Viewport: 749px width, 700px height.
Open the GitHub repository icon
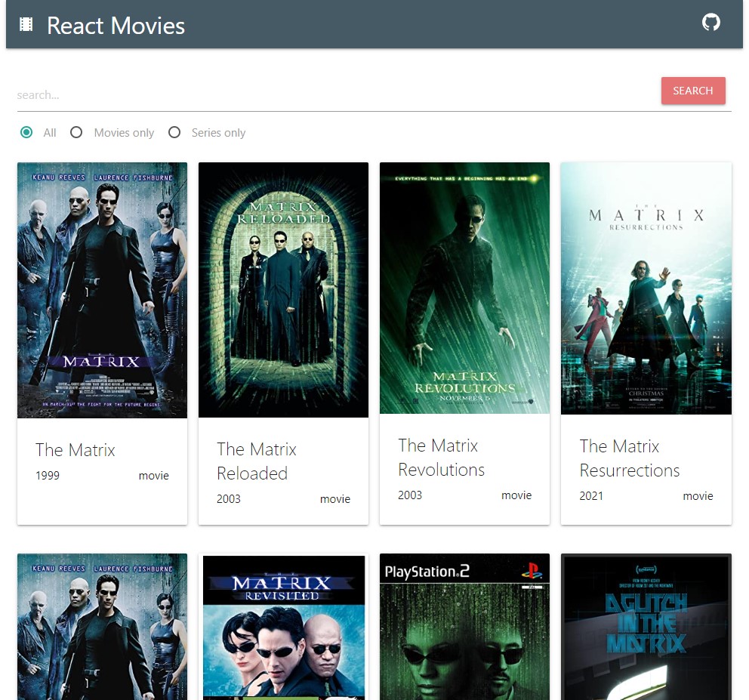coord(710,23)
